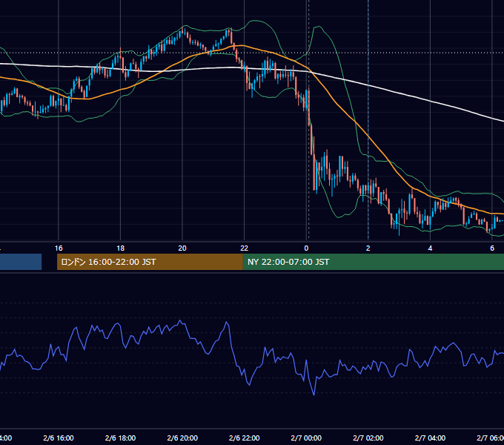
Task: Click the 4 hour axis label
Action: tap(430, 248)
